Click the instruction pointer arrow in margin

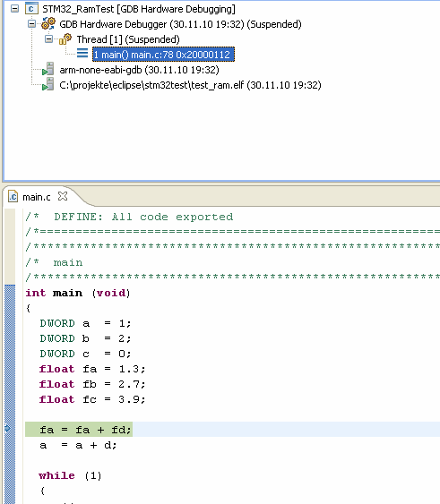pos(7,428)
